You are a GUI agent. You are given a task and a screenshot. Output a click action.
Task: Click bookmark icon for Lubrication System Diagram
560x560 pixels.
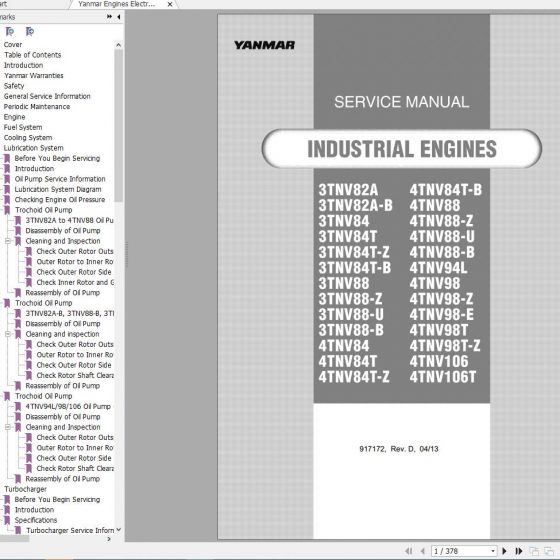pyautogui.click(x=7, y=189)
